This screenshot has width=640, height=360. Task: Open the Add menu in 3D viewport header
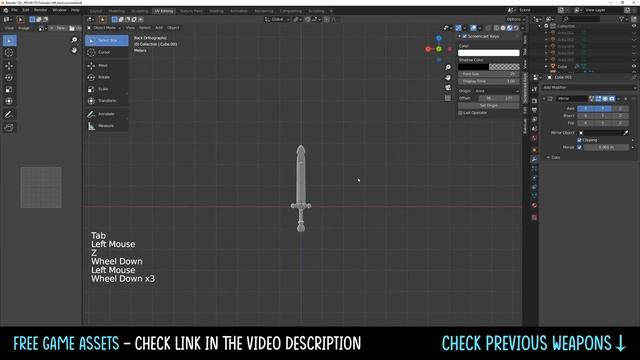tap(159, 28)
